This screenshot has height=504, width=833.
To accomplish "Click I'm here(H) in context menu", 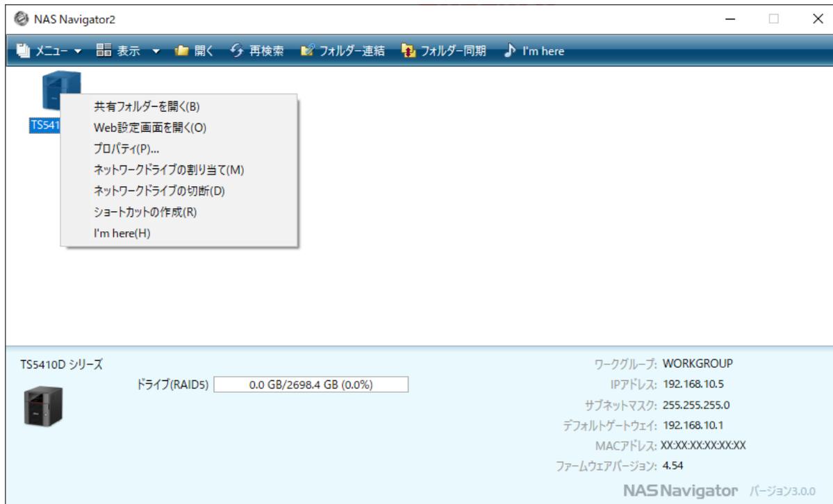I will [x=122, y=233].
